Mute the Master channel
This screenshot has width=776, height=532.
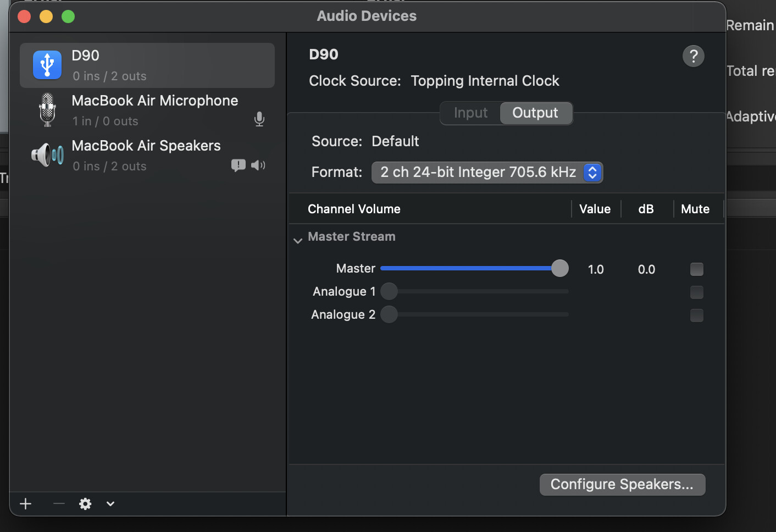coord(696,269)
